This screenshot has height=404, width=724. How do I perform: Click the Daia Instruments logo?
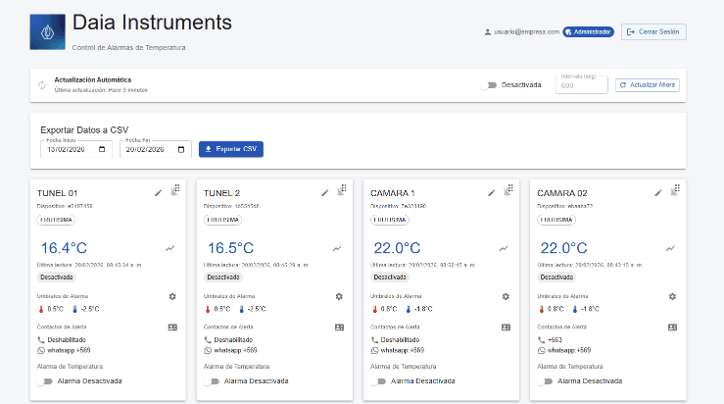point(48,32)
